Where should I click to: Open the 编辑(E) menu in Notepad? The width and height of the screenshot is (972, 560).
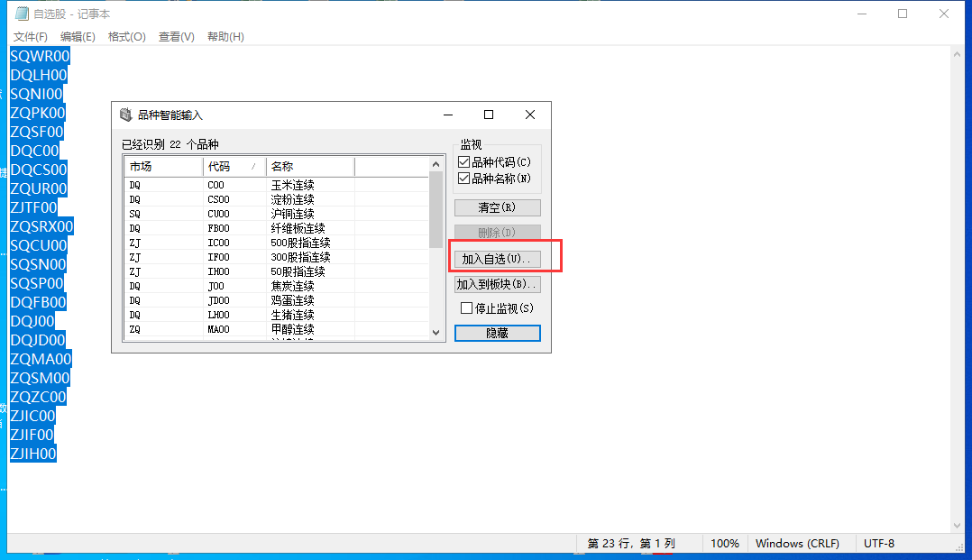78,37
